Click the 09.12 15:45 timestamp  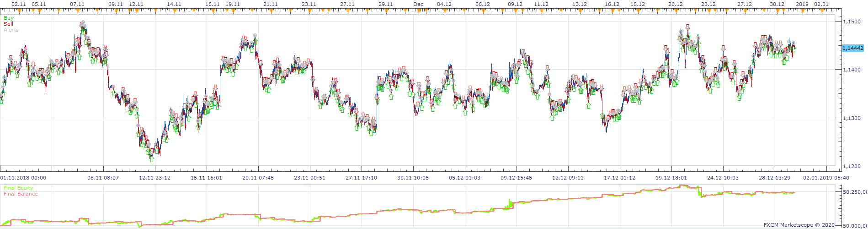(517, 178)
